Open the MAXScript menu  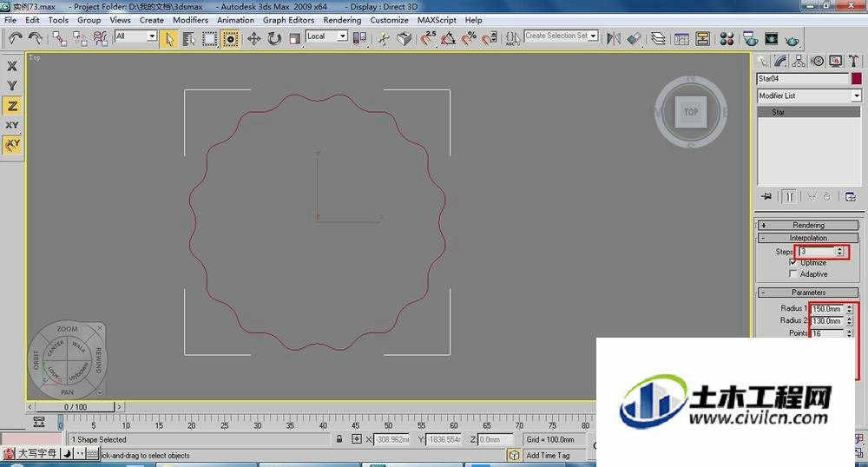tap(437, 20)
